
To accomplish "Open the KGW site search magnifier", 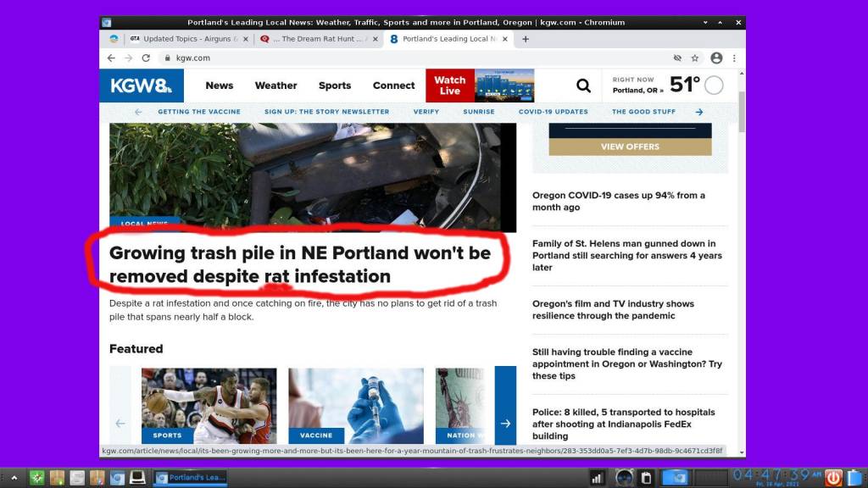I will pyautogui.click(x=583, y=86).
